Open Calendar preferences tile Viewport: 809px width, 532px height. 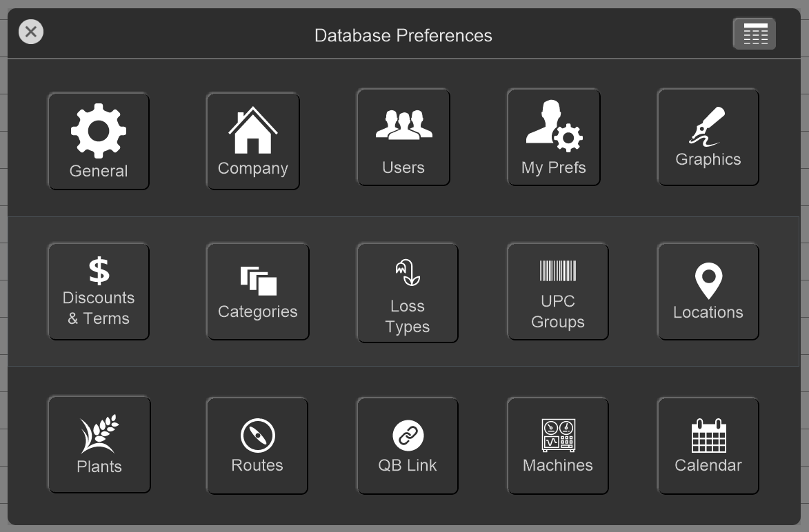pyautogui.click(x=708, y=445)
